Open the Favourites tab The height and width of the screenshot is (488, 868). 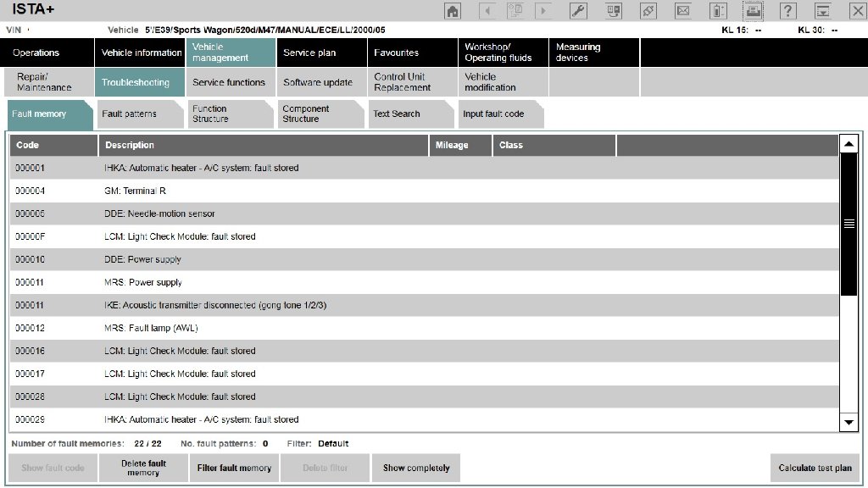click(413, 53)
